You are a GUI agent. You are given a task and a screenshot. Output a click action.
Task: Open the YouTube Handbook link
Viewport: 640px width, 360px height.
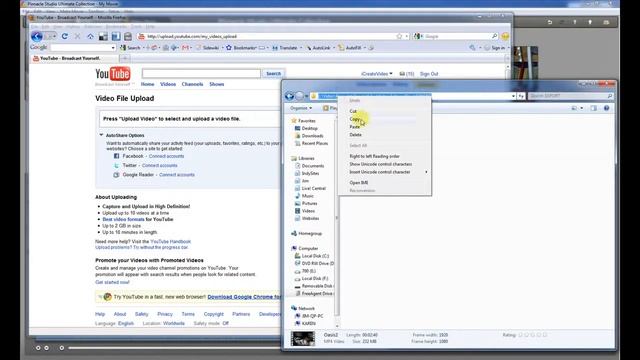pos(170,242)
